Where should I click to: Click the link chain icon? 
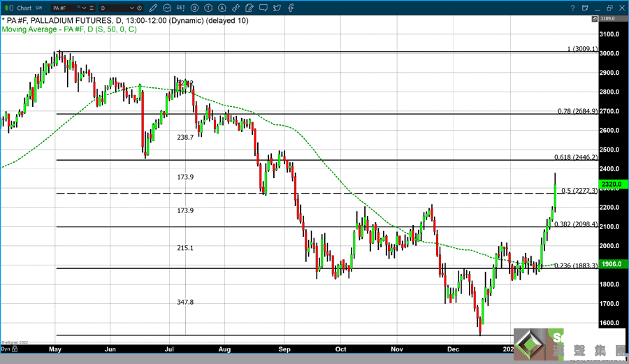pyautogui.click(x=236, y=8)
